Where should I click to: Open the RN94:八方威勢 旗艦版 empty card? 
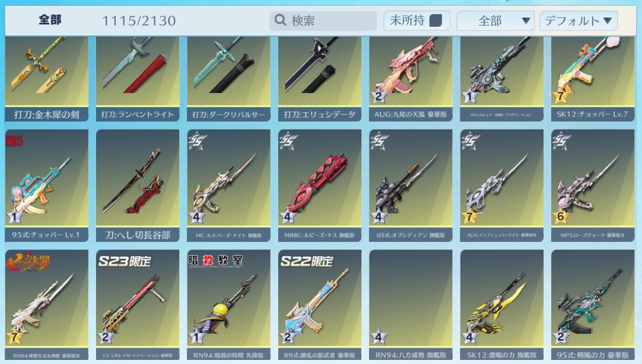(x=411, y=305)
